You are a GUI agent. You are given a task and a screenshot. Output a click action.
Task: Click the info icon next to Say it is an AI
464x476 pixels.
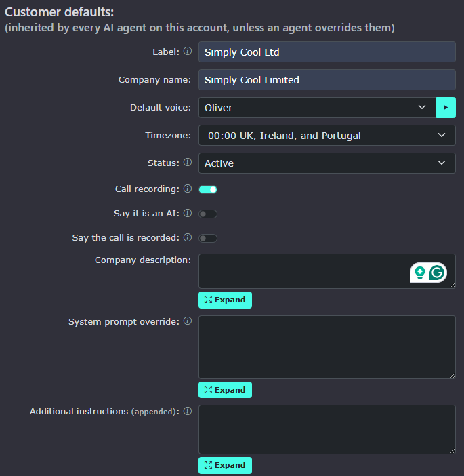click(x=188, y=213)
